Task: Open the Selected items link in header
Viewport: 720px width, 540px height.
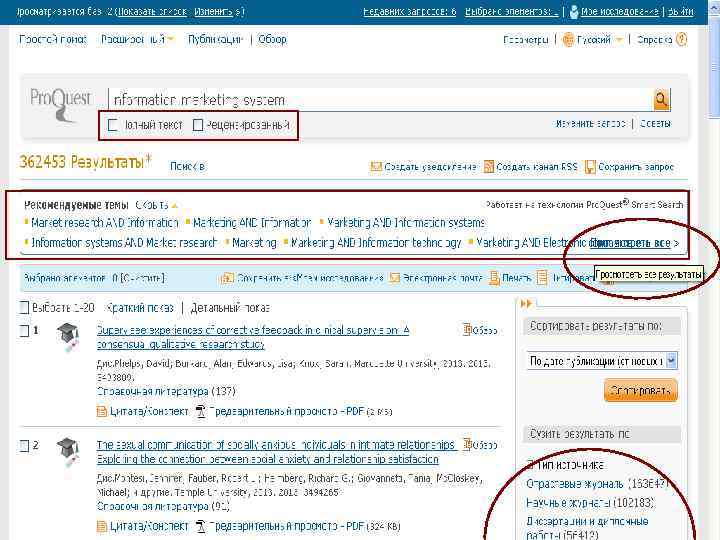Action: (x=512, y=11)
